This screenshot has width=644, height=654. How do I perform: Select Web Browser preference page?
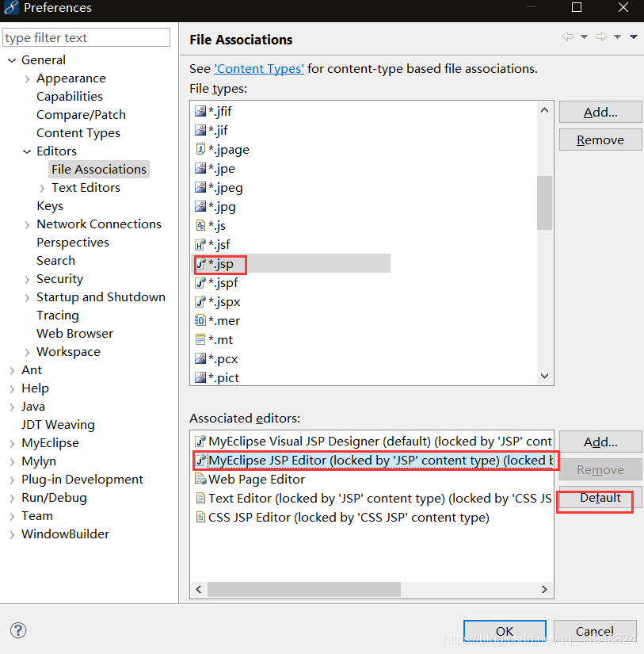pyautogui.click(x=75, y=334)
